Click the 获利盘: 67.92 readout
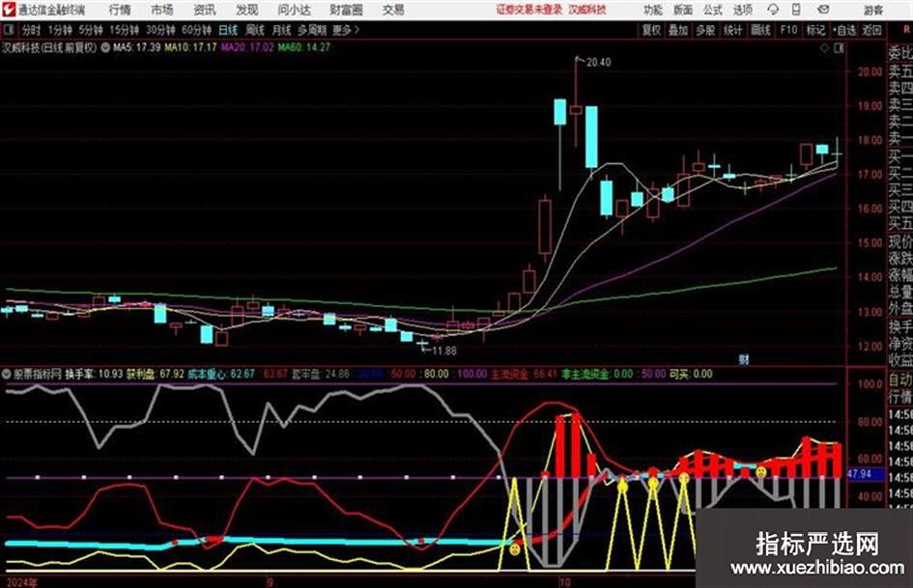Screen dimensions: 913x588 156,374
